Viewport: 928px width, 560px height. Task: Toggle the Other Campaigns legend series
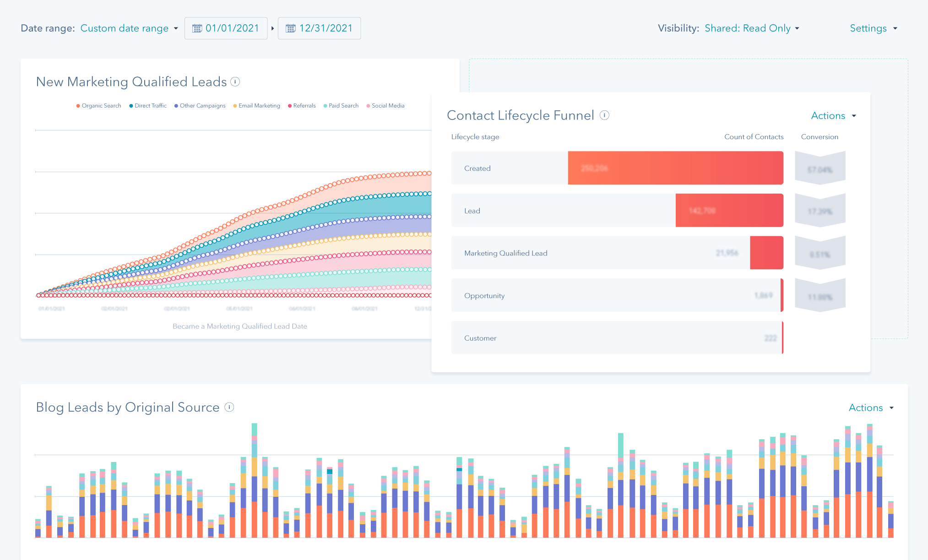coord(200,106)
